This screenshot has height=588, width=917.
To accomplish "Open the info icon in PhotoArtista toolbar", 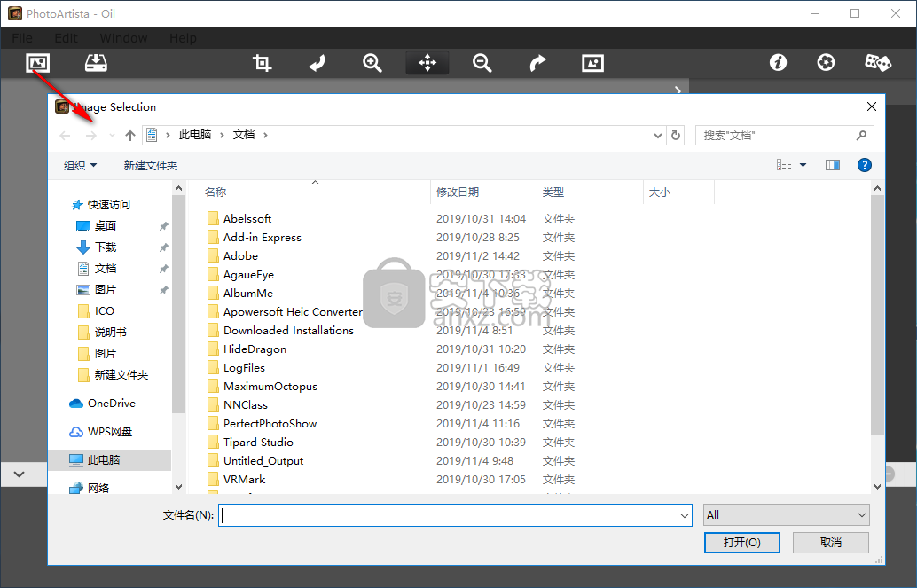I will pyautogui.click(x=778, y=63).
